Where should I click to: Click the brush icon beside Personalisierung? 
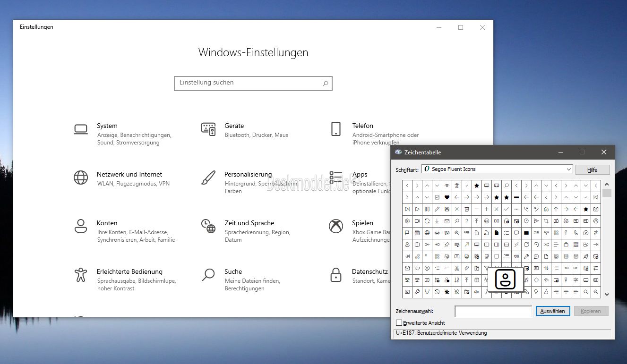[x=208, y=178]
